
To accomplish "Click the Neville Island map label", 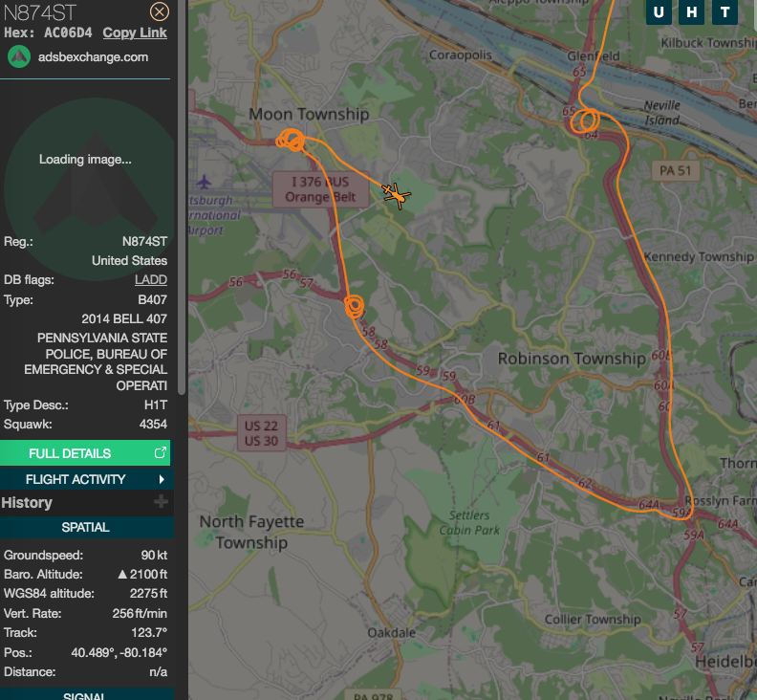I will pyautogui.click(x=661, y=113).
